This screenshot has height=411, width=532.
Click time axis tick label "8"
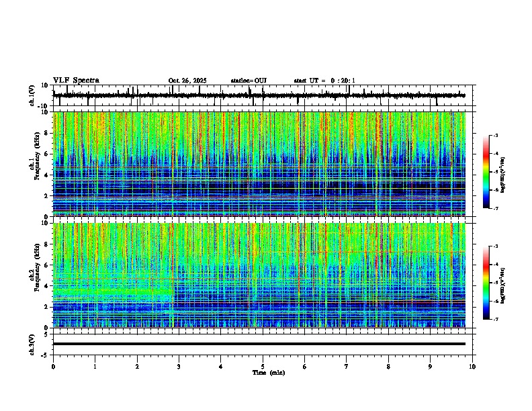388,367
